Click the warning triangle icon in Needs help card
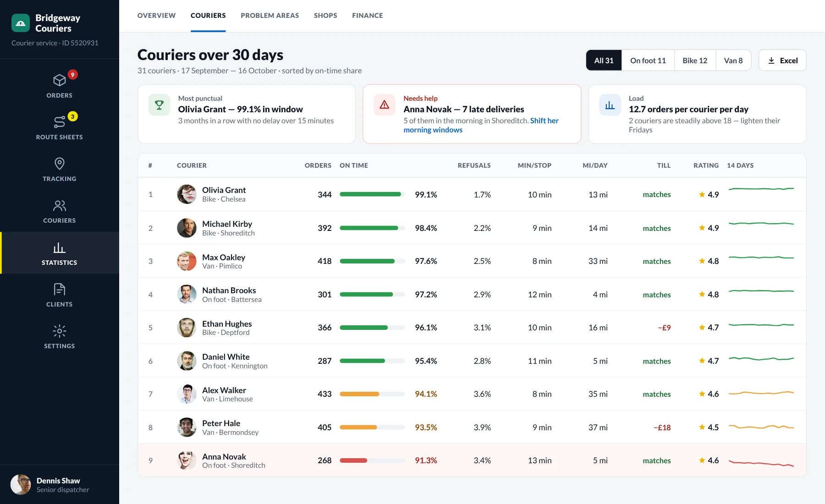 click(384, 105)
